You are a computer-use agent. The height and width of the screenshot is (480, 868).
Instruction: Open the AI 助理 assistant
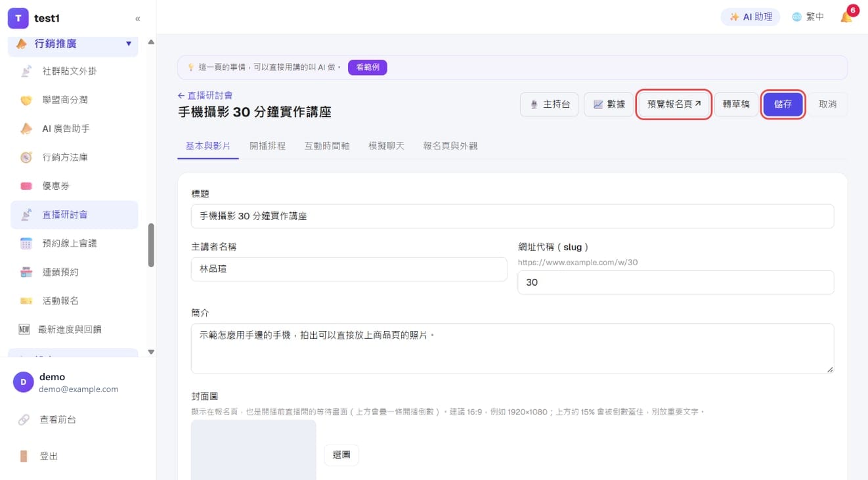750,17
